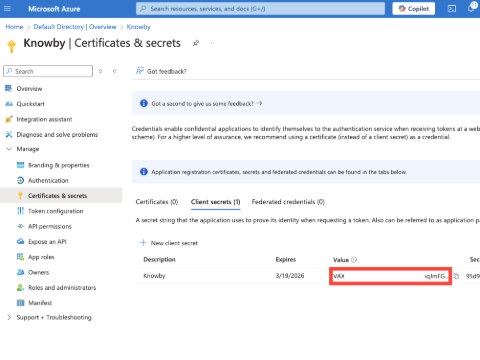
Task: Open Default Directory | Overview breadcrumb
Action: 75,27
